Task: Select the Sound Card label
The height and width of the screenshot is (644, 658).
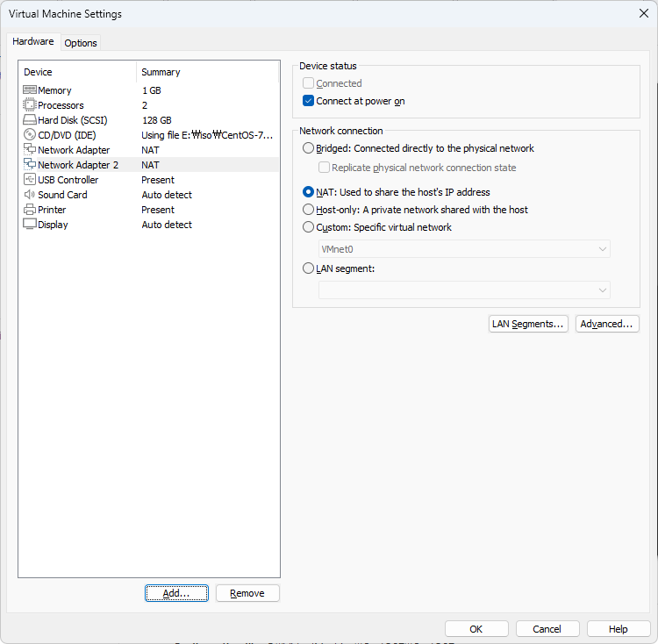Action: point(62,195)
